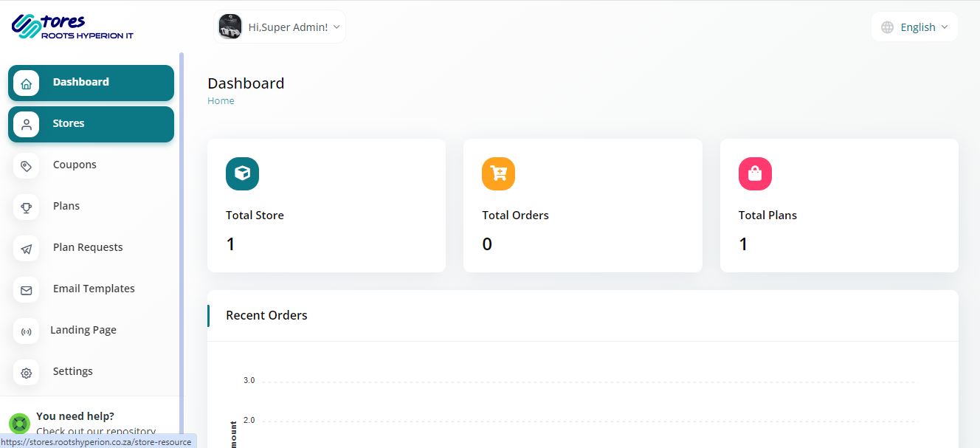The height and width of the screenshot is (448, 980).
Task: Open the Coupons menu item
Action: coord(75,165)
